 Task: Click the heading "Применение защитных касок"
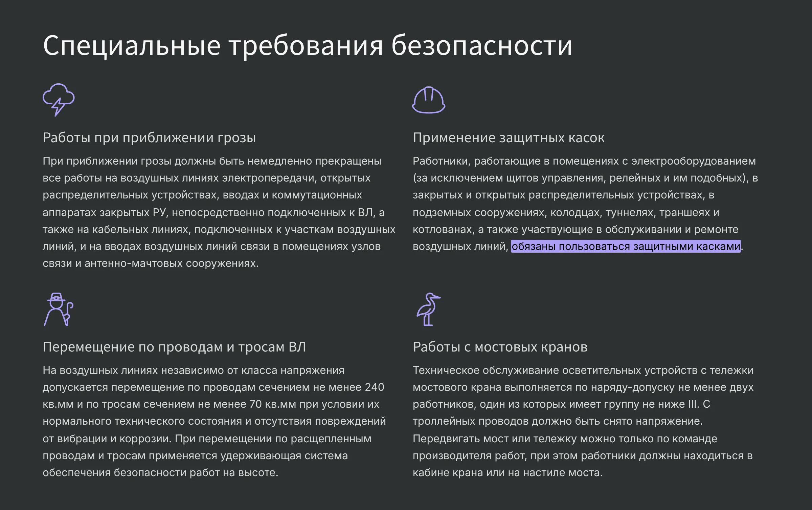(x=509, y=137)
